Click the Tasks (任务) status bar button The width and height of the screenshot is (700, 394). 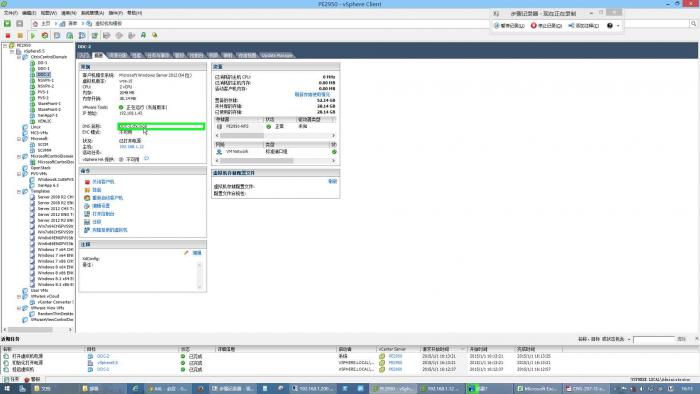pyautogui.click(x=11, y=379)
